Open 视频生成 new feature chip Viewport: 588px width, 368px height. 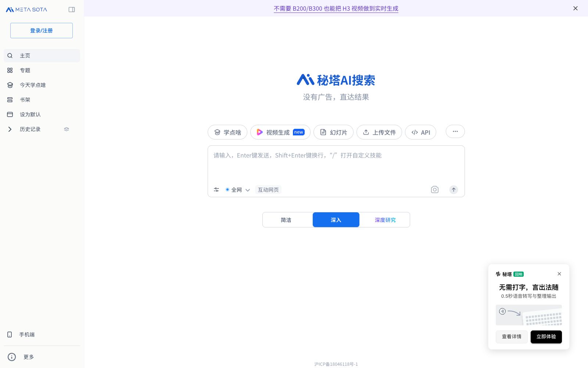click(280, 132)
